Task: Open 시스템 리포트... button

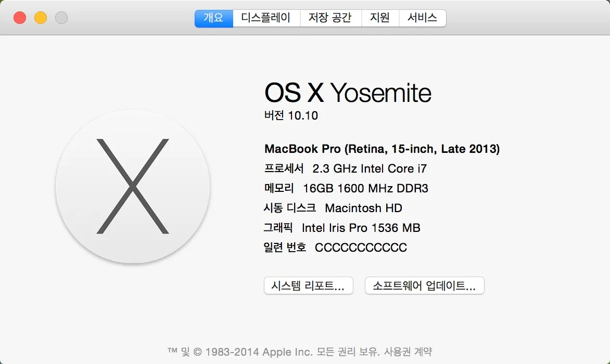Action: pos(309,285)
